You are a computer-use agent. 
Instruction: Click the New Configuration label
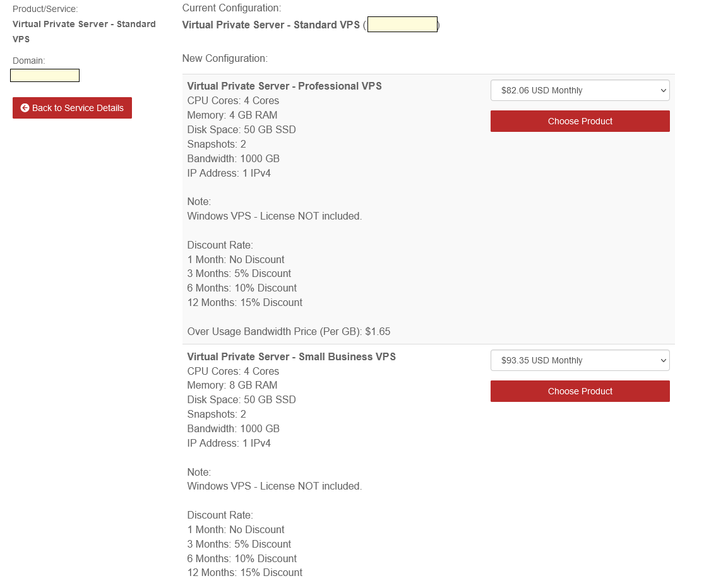click(225, 59)
